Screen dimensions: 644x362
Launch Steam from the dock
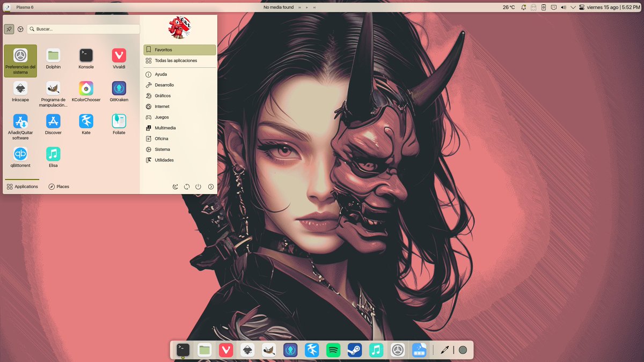(355, 350)
